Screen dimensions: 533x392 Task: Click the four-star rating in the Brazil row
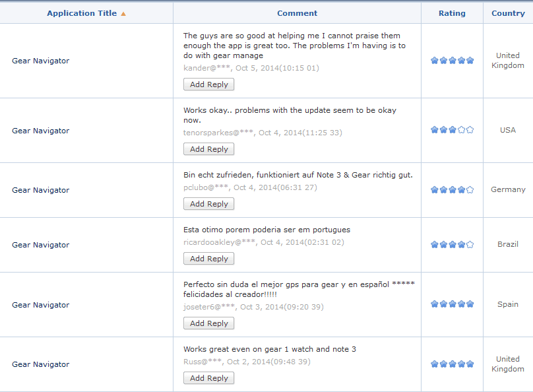(x=452, y=244)
